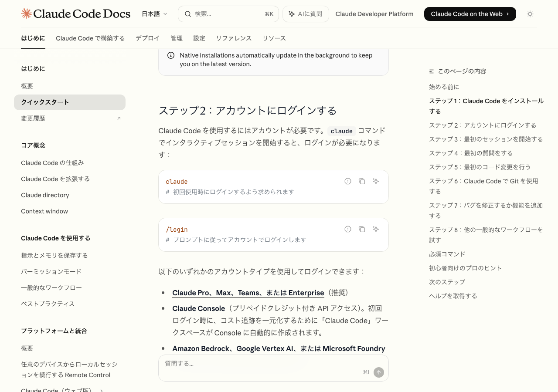Screen dimensions: 558x392
Task: Submit the question with the arrow button
Action: [x=379, y=372]
